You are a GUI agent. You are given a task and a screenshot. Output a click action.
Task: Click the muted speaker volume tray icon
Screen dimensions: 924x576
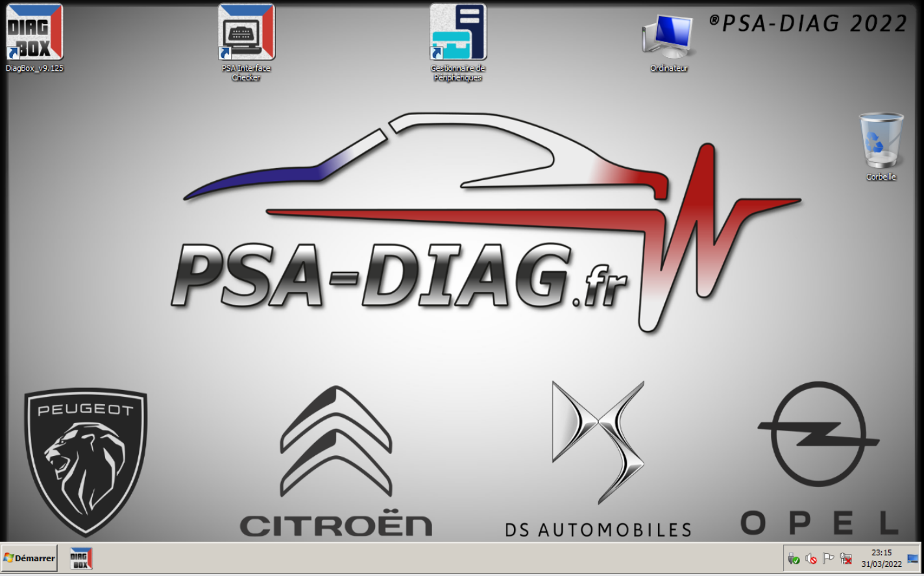pyautogui.click(x=811, y=558)
